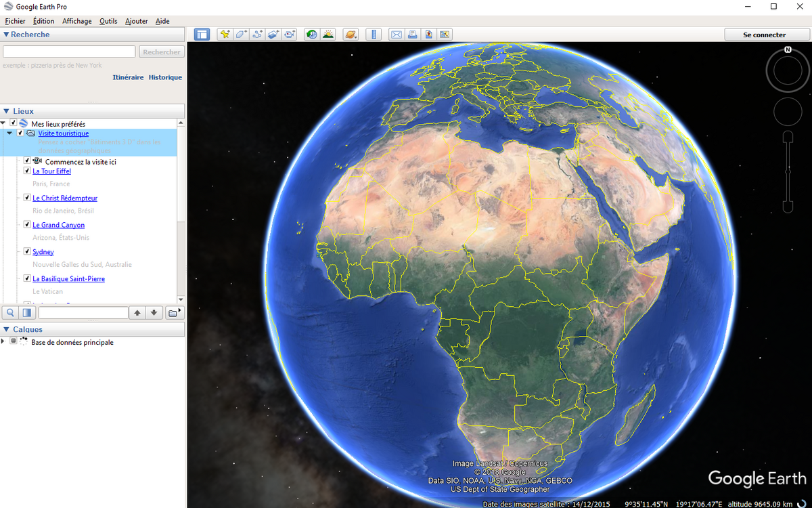Uncheck La Tour Eiffel placemark

(x=26, y=171)
